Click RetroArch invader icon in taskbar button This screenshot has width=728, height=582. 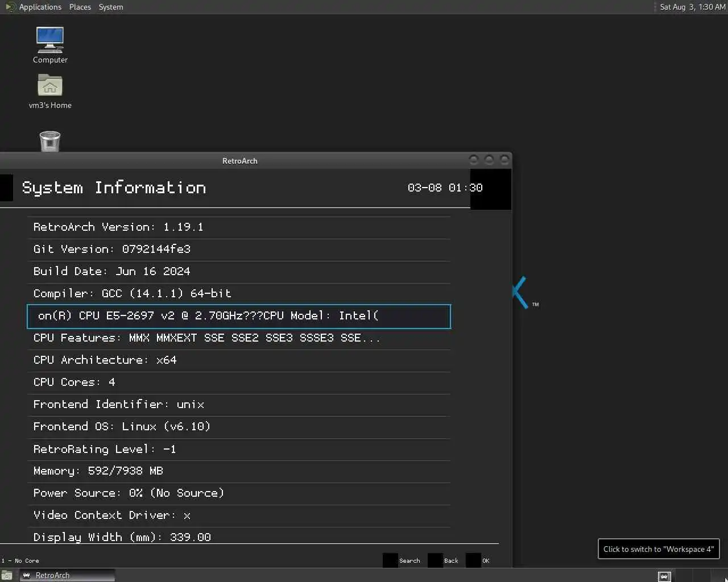(x=26, y=575)
